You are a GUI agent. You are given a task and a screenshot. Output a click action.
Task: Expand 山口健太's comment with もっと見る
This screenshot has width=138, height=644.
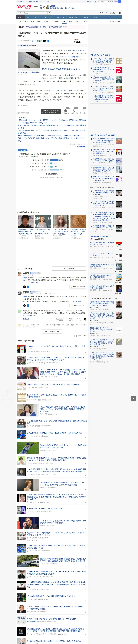point(35,283)
